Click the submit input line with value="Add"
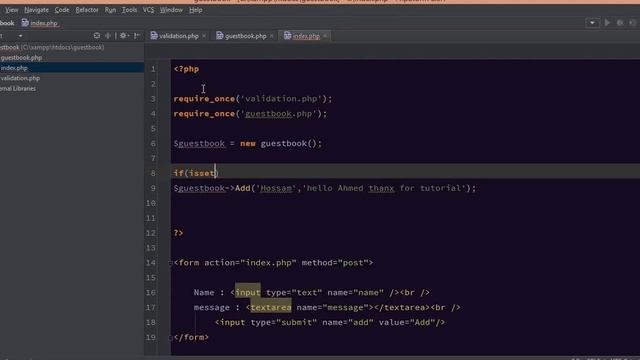This screenshot has width=640, height=360. [330, 322]
